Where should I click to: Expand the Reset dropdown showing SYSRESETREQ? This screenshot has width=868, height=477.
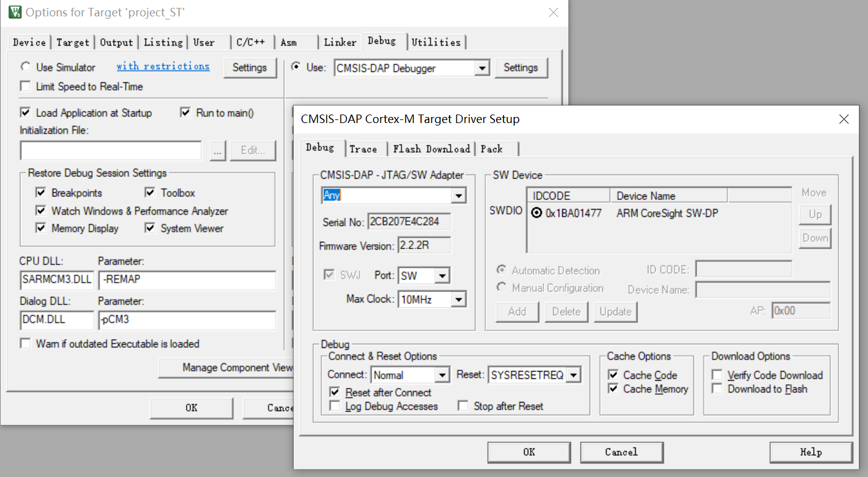pyautogui.click(x=573, y=375)
